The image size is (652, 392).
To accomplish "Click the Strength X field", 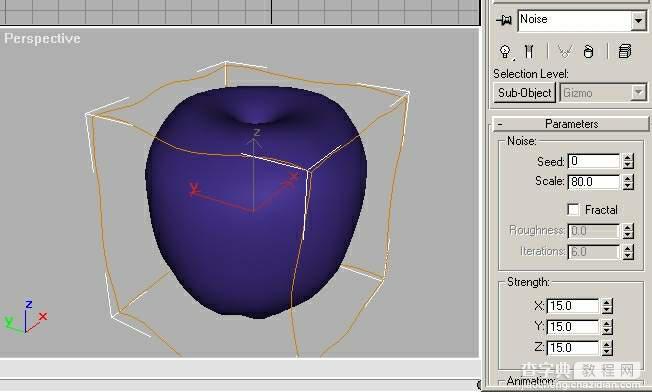I will pos(573,306).
